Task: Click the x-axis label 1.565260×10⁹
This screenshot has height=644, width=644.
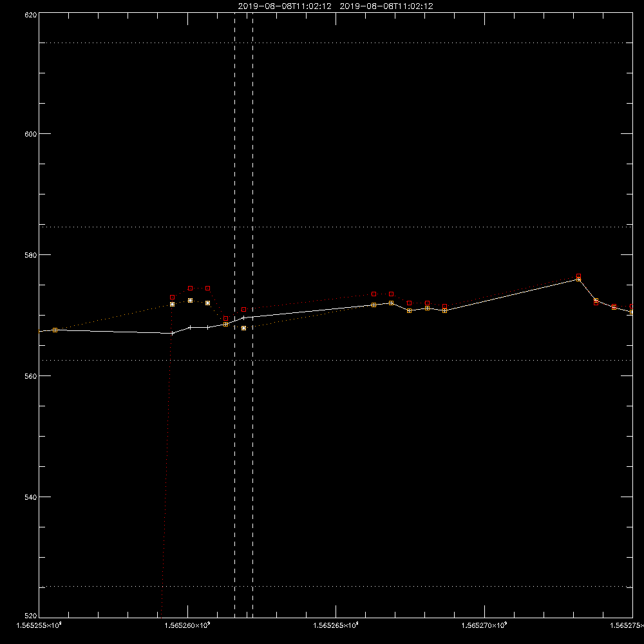Action: 187,625
